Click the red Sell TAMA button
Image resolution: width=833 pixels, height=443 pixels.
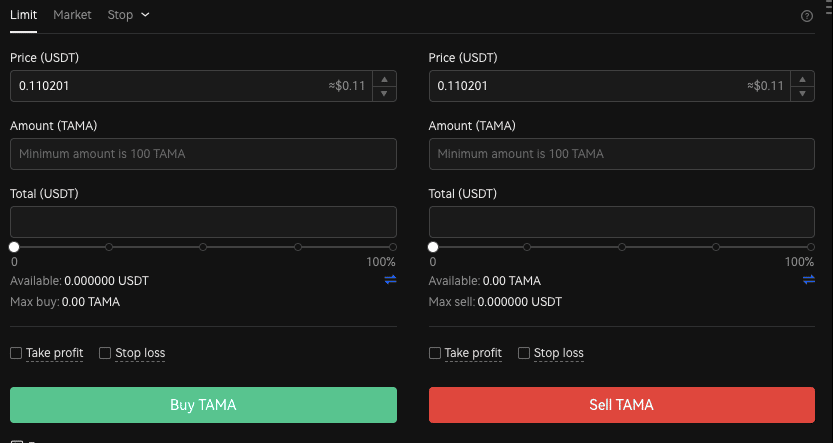622,405
